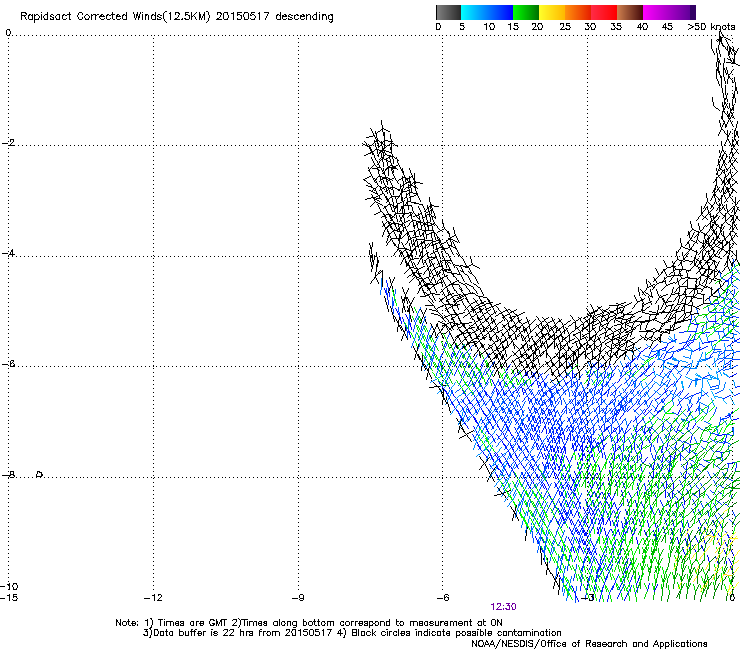This screenshot has height=650, width=740.
Task: Click the -6 longitude axis label
Action: 443,598
